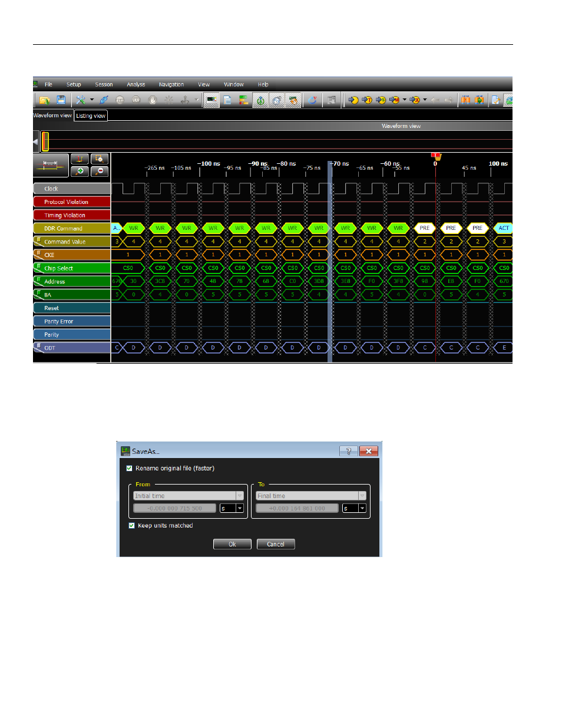The height and width of the screenshot is (728, 562).
Task: Switch to the Waveform view tab
Action: [x=52, y=116]
